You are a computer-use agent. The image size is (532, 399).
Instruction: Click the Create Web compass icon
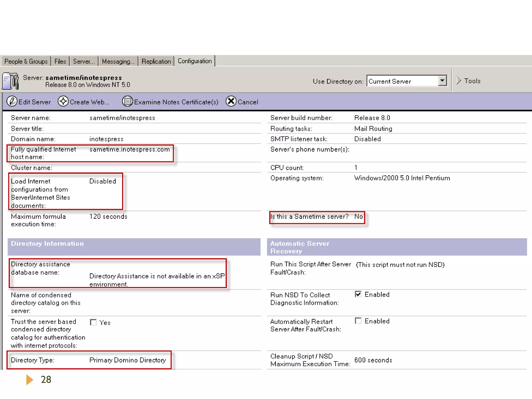pos(63,101)
